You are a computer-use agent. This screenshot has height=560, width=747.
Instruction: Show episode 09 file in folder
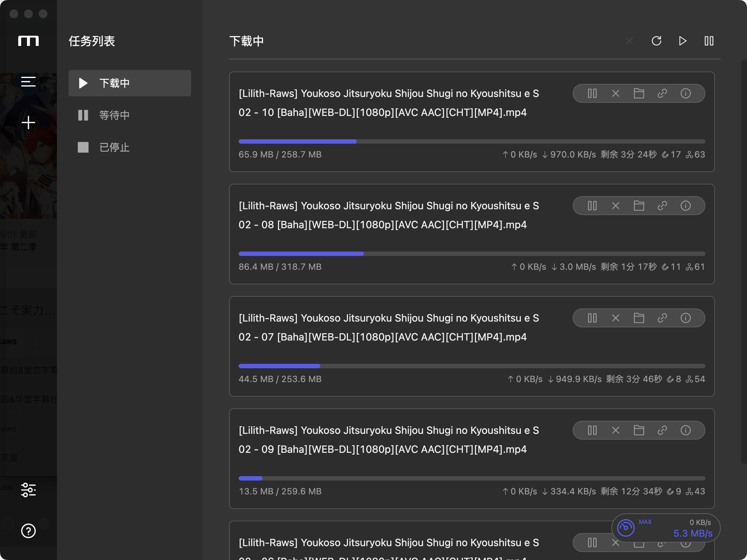639,430
